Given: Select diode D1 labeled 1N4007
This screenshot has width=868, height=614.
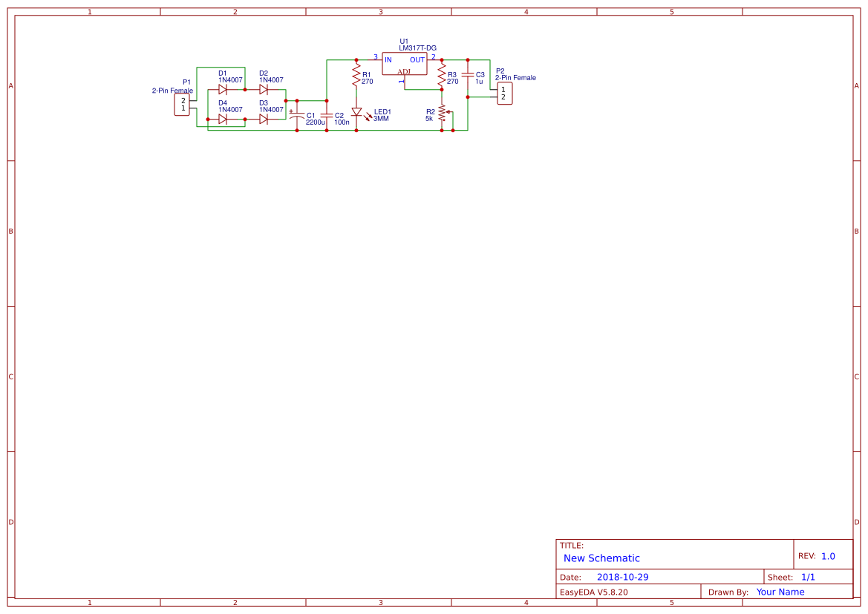Looking at the screenshot, I should click(223, 89).
